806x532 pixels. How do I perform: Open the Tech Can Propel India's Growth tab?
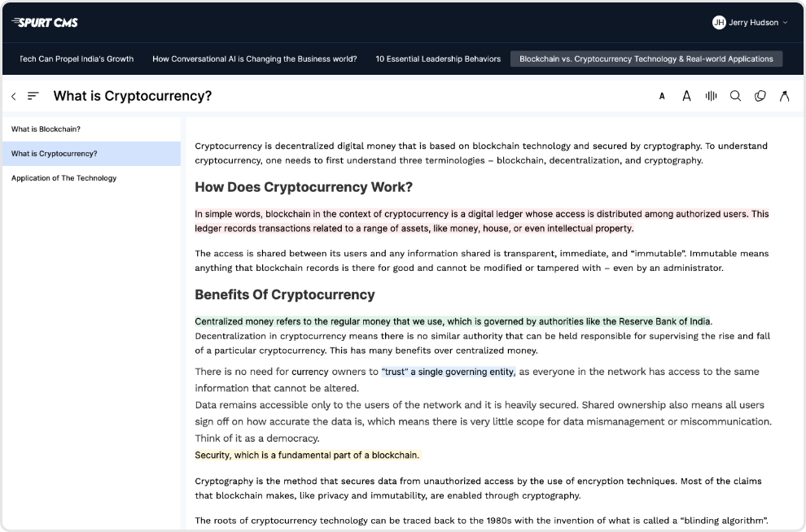pyautogui.click(x=76, y=59)
